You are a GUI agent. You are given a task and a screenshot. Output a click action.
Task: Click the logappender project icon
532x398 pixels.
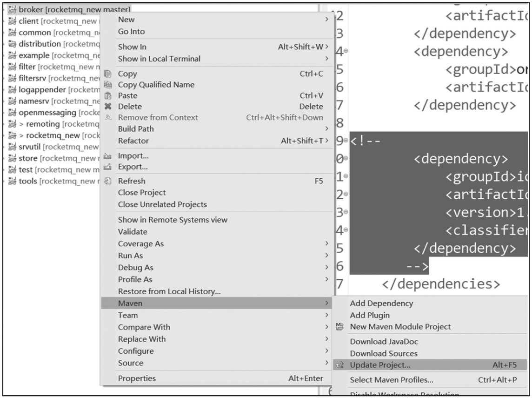click(12, 90)
